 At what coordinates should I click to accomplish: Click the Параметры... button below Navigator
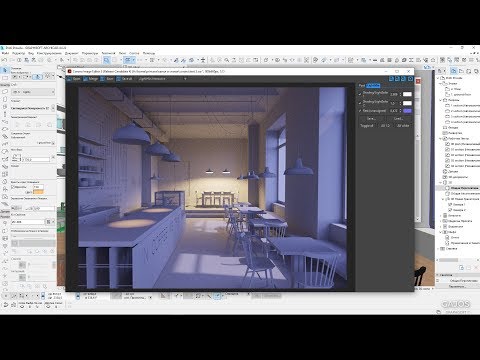coord(456,286)
